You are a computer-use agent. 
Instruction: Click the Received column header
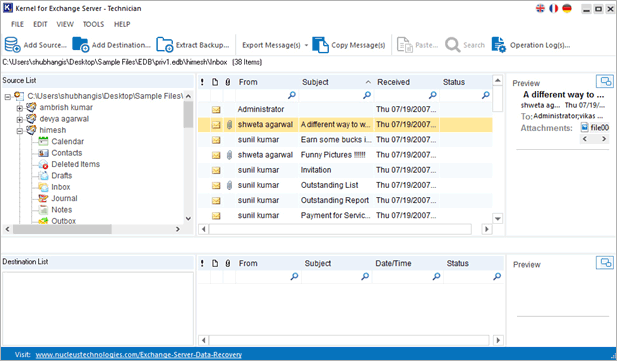coord(406,82)
